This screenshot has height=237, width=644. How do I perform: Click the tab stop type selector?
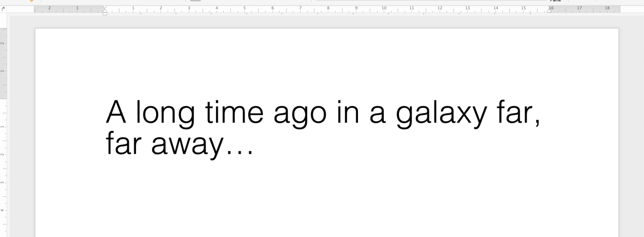pyautogui.click(x=3, y=10)
